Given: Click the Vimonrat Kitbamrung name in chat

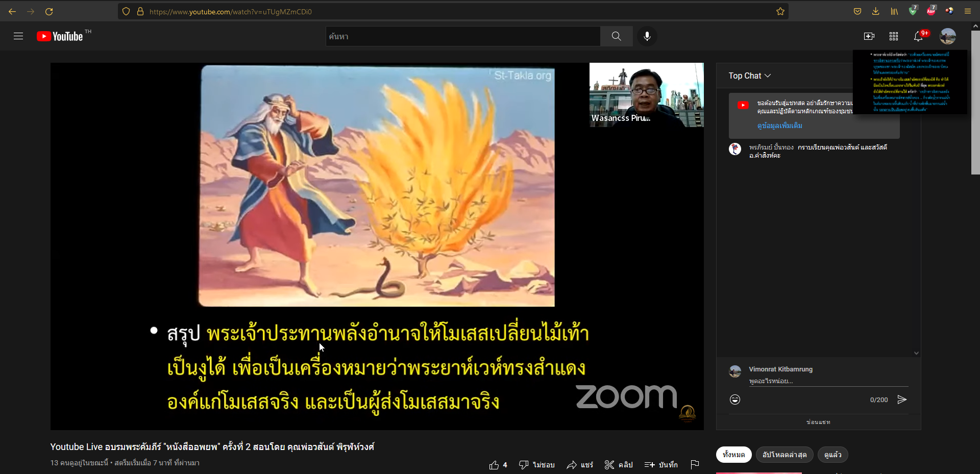Looking at the screenshot, I should (x=780, y=369).
